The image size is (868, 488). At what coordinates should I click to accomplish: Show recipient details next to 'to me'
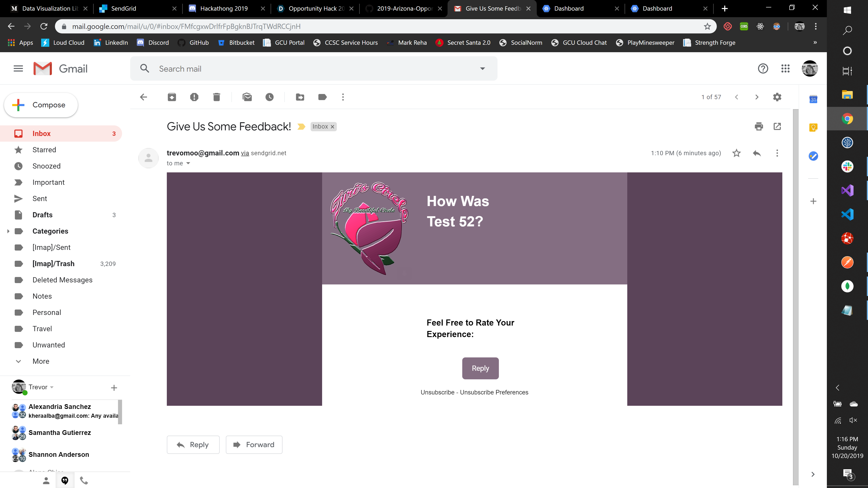point(188,163)
